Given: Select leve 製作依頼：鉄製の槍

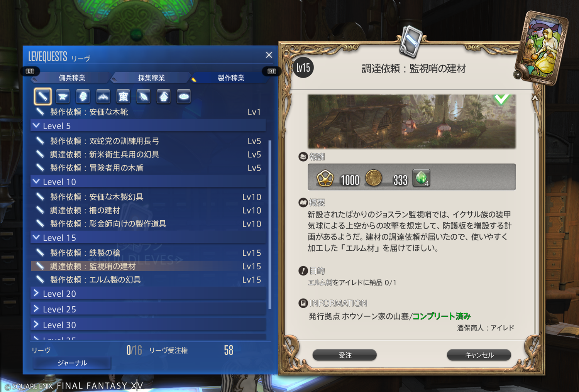Looking at the screenshot, I should tap(148, 253).
